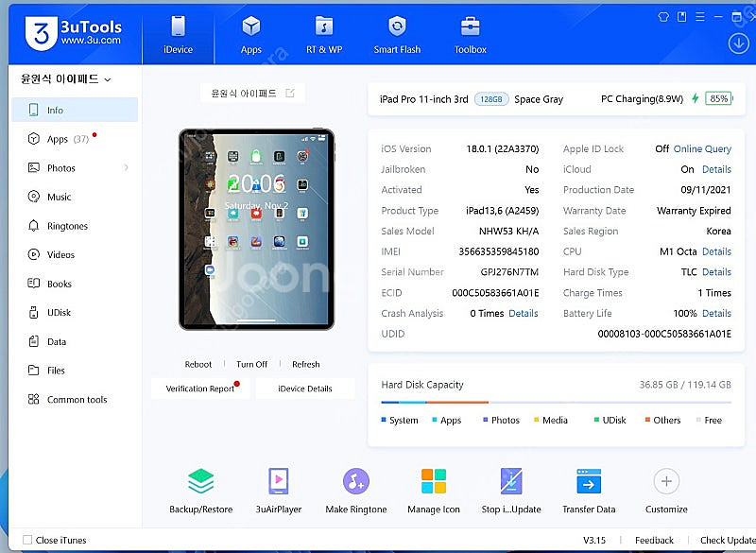Open Videos in the sidebar
756x553 pixels.
75,254
